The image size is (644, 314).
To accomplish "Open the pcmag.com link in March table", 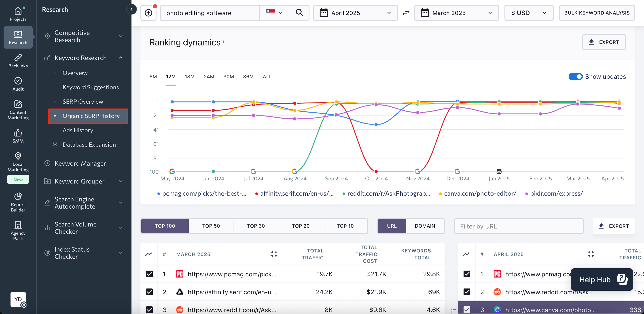I will 232,274.
